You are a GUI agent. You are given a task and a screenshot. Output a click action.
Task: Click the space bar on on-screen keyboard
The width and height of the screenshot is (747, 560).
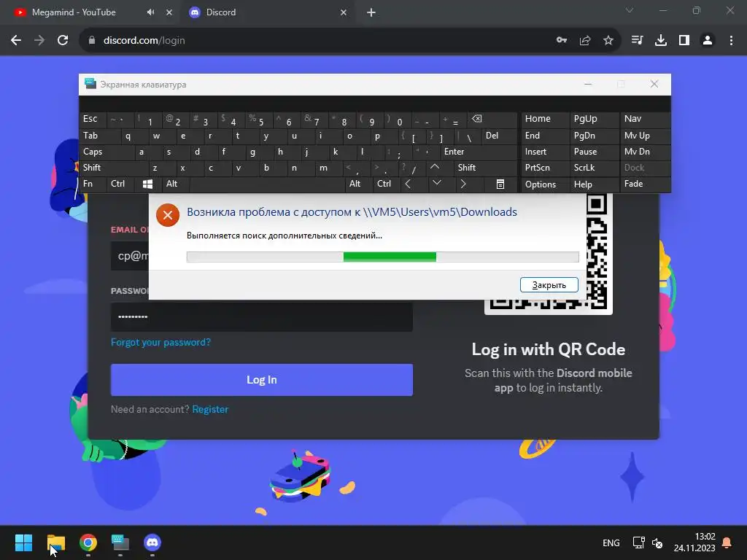pyautogui.click(x=267, y=184)
